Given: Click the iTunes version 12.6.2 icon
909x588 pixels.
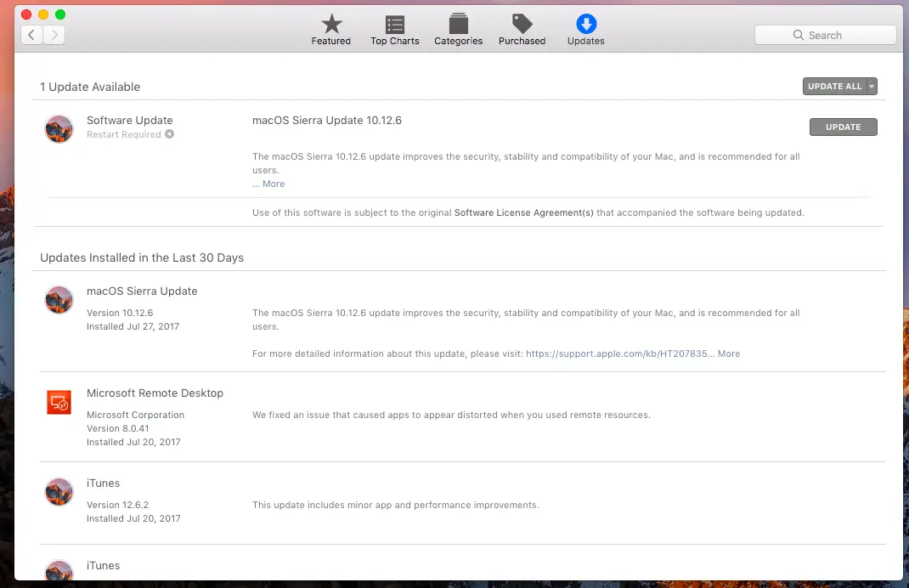Looking at the screenshot, I should 59,492.
